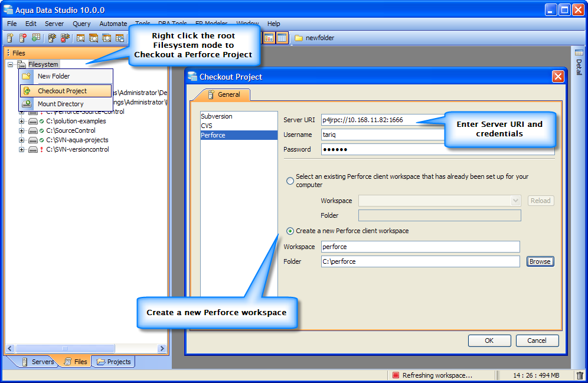This screenshot has width=588, height=383.
Task: Expand the C:\solution-examples node
Action: (22, 121)
